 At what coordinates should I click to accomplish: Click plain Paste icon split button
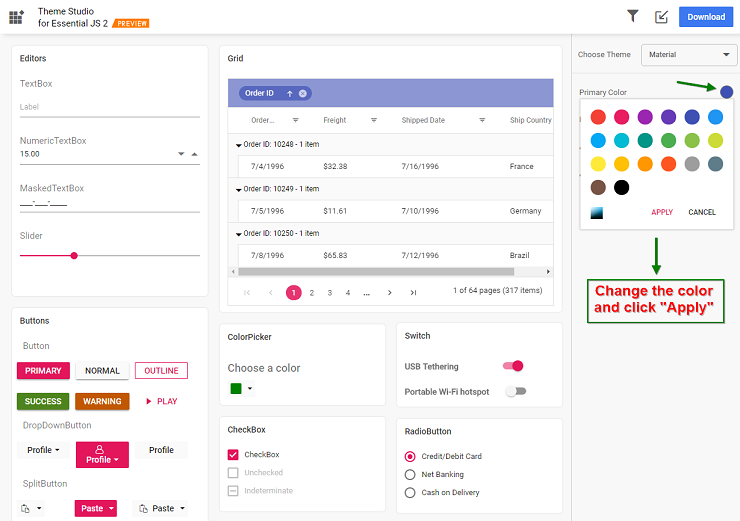(156, 508)
